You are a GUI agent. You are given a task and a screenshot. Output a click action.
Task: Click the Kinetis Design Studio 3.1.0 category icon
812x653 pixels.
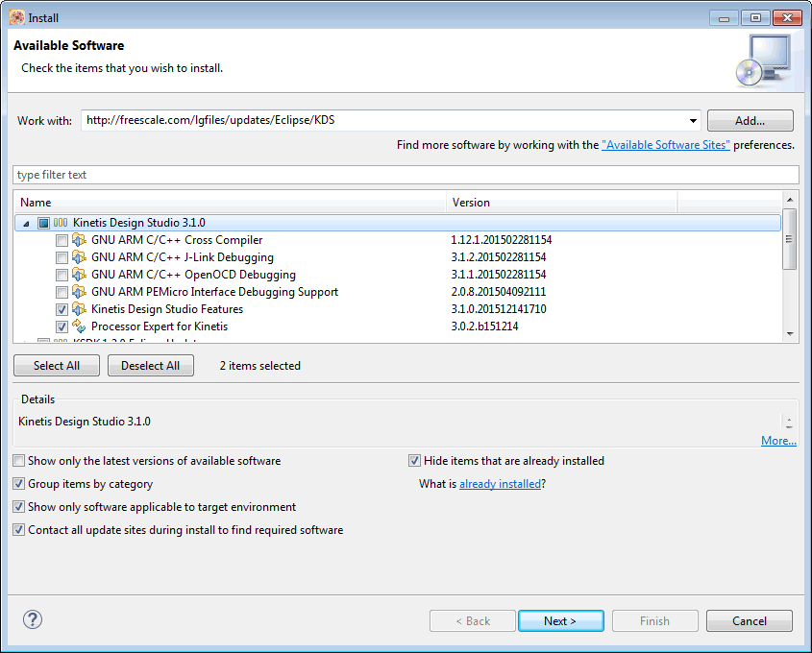[61, 223]
